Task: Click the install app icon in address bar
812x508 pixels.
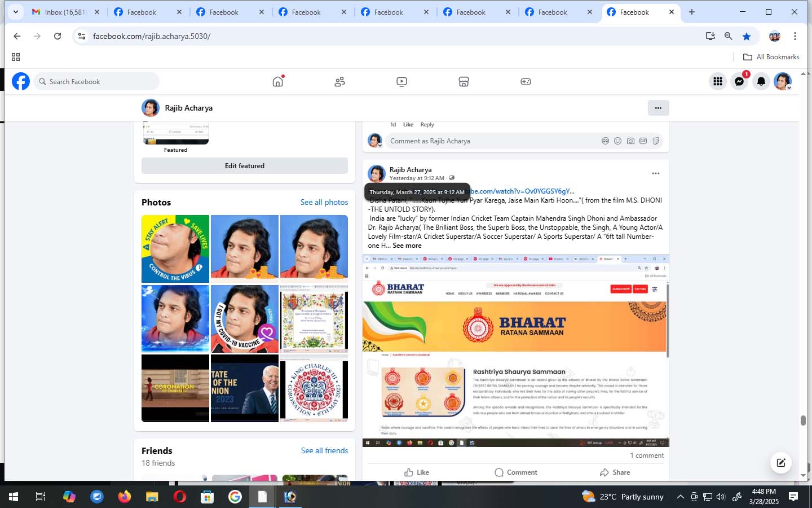Action: point(710,36)
